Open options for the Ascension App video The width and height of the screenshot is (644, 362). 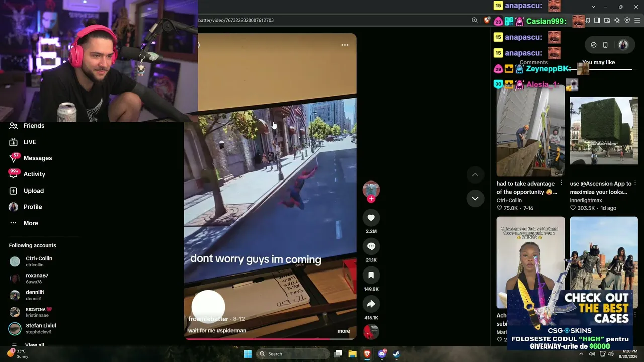(x=635, y=183)
